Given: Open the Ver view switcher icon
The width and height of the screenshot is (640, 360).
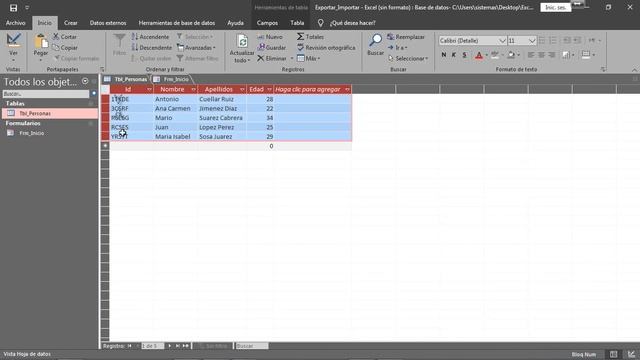Looking at the screenshot, I should tap(13, 41).
